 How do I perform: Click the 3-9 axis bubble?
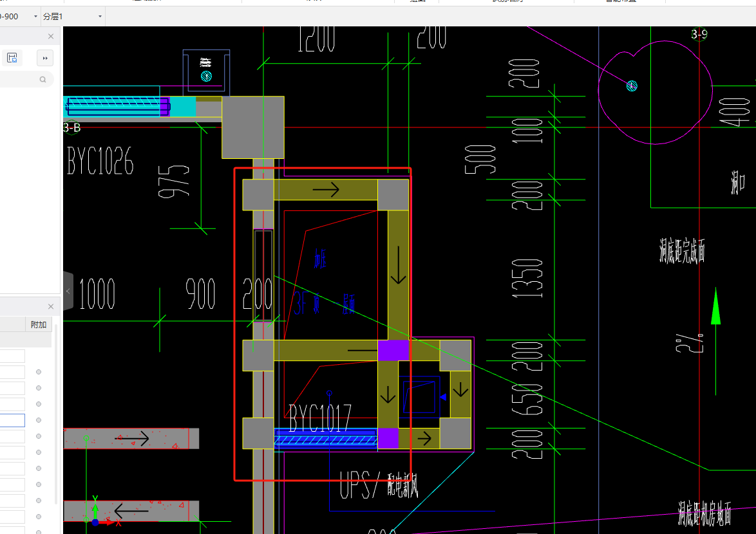[699, 33]
